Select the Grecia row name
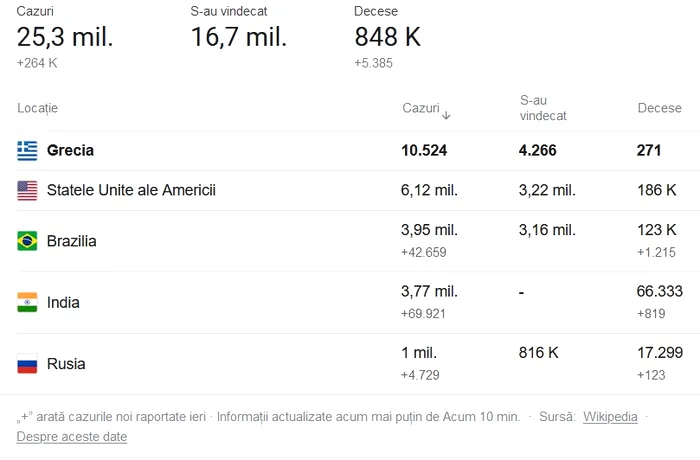This screenshot has height=460, width=700. 70,151
